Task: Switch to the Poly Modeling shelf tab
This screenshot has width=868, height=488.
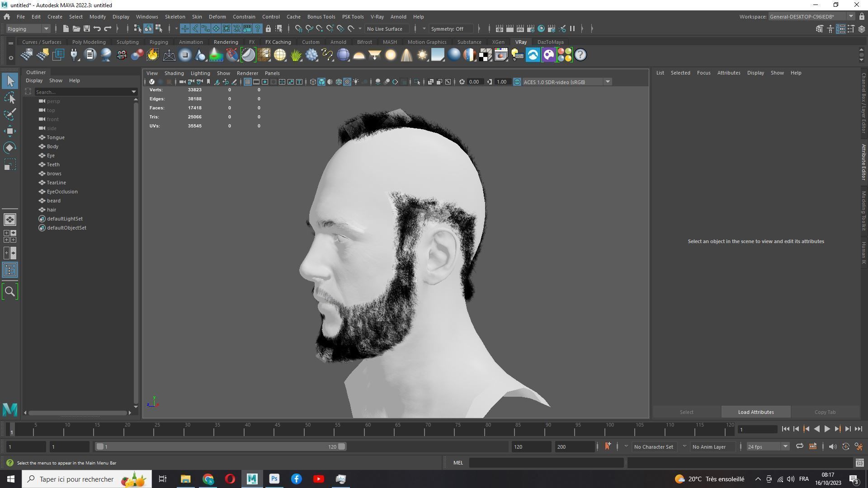Action: point(89,42)
